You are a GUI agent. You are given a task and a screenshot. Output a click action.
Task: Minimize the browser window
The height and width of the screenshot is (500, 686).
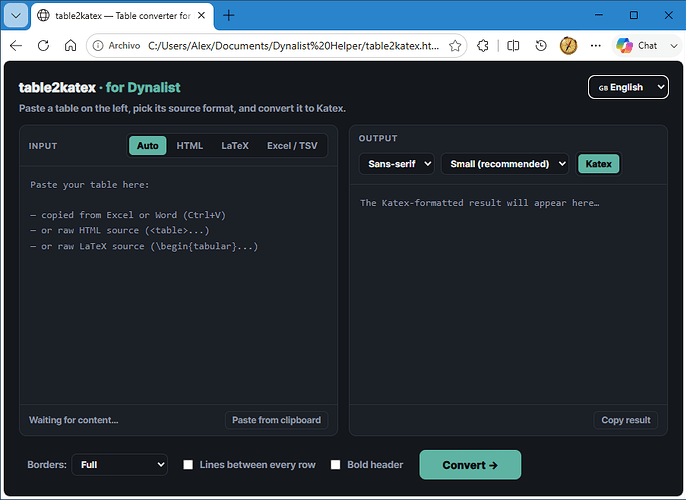pyautogui.click(x=599, y=15)
